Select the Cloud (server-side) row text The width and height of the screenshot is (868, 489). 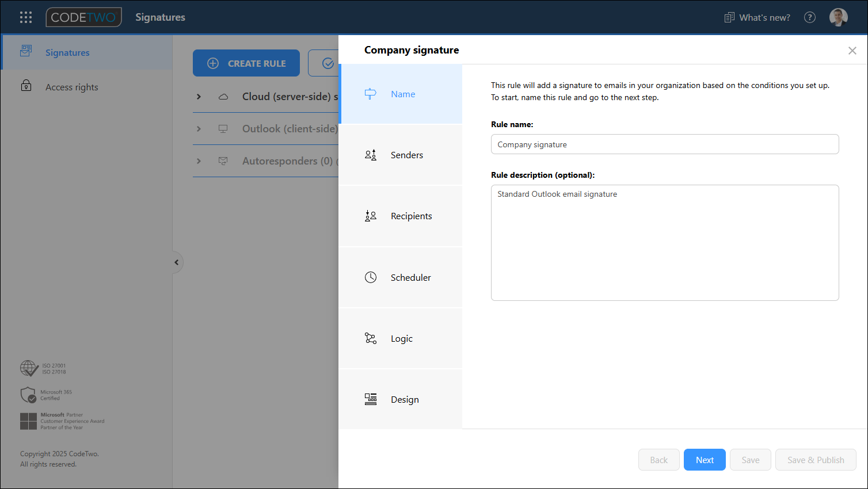click(290, 97)
